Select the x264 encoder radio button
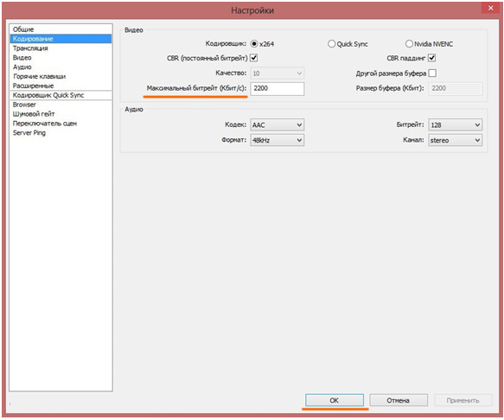 (x=254, y=44)
